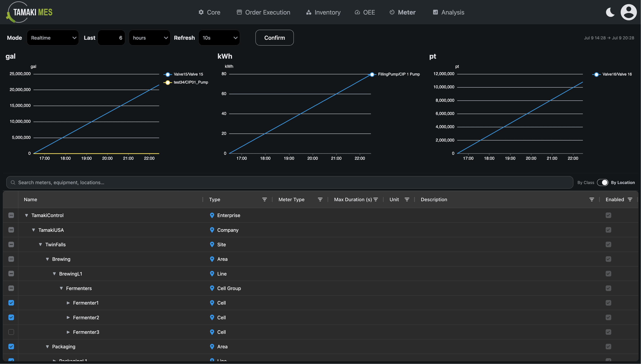Toggle the Valve15/Valve 15 legend marker
Screen dimensions: 641x364
click(167, 74)
